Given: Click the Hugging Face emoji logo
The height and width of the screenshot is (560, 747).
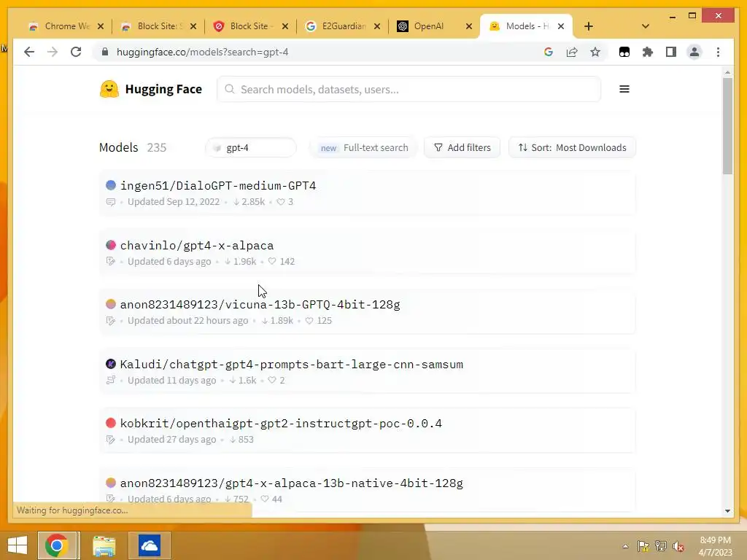Looking at the screenshot, I should tap(109, 89).
